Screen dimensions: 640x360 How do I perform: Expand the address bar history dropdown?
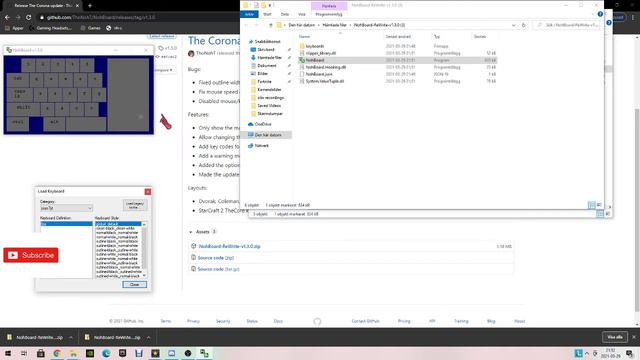[513, 25]
